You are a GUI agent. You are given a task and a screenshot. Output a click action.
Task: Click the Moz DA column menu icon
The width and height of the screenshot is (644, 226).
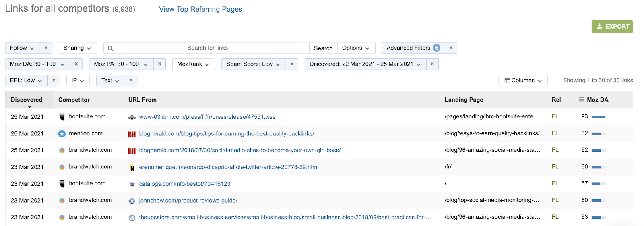click(581, 100)
